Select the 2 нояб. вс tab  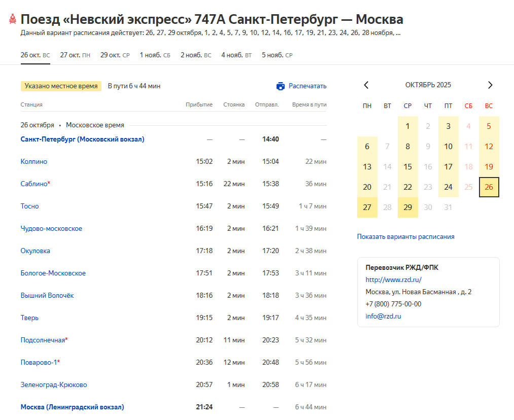pos(196,55)
